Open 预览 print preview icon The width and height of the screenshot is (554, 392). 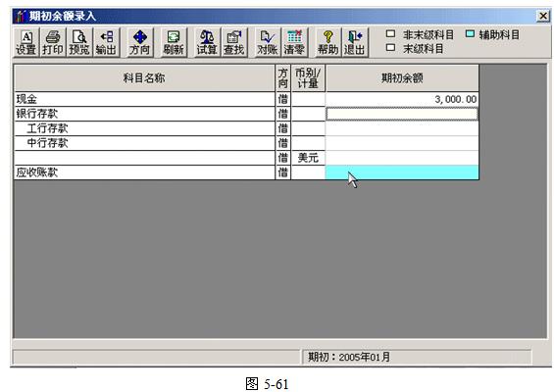pos(78,43)
